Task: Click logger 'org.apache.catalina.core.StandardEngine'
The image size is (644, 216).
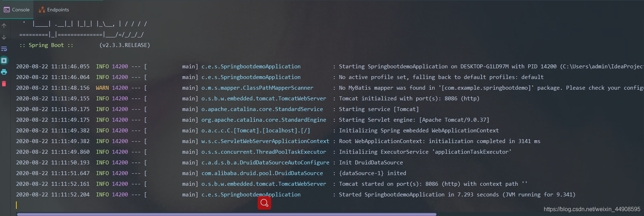Action: click(x=264, y=120)
